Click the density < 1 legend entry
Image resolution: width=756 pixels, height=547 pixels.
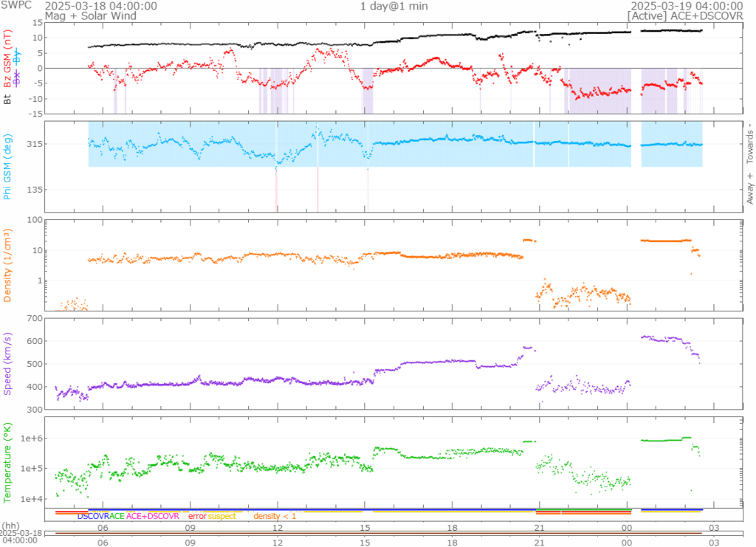275,516
